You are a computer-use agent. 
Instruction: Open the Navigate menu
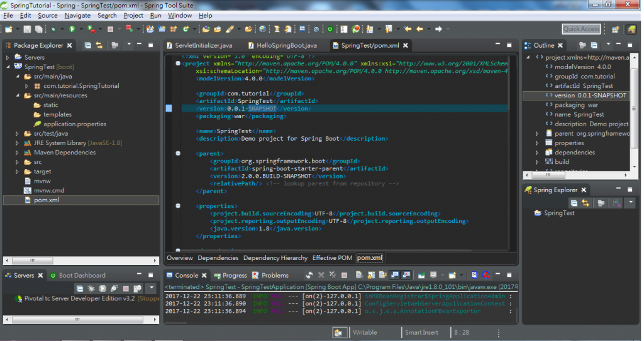77,16
